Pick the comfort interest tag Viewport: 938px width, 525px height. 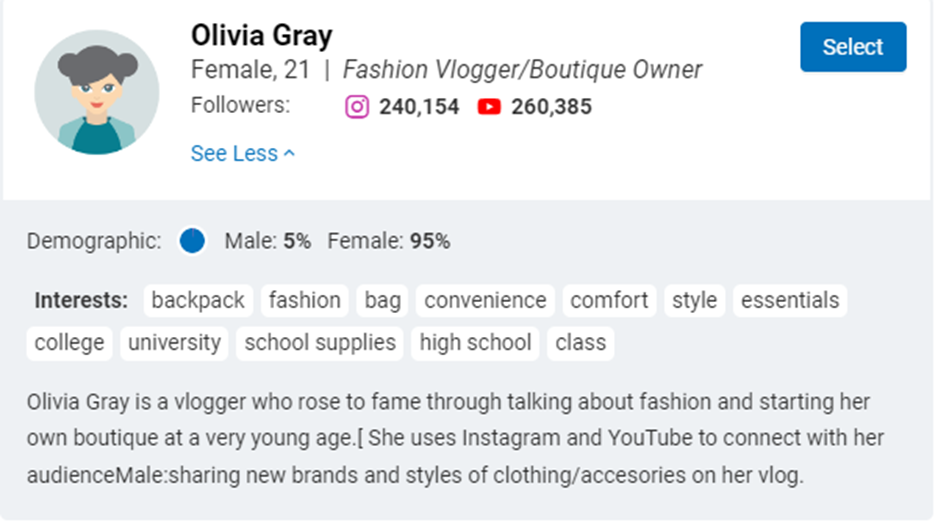(x=609, y=300)
